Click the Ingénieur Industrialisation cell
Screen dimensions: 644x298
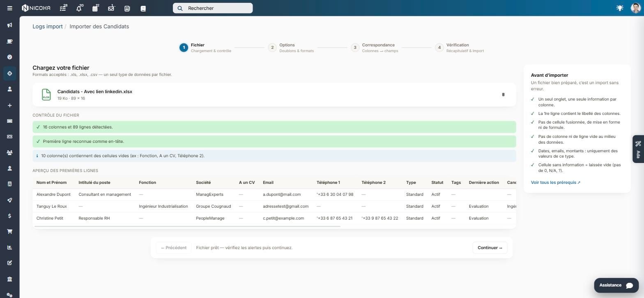(x=163, y=206)
